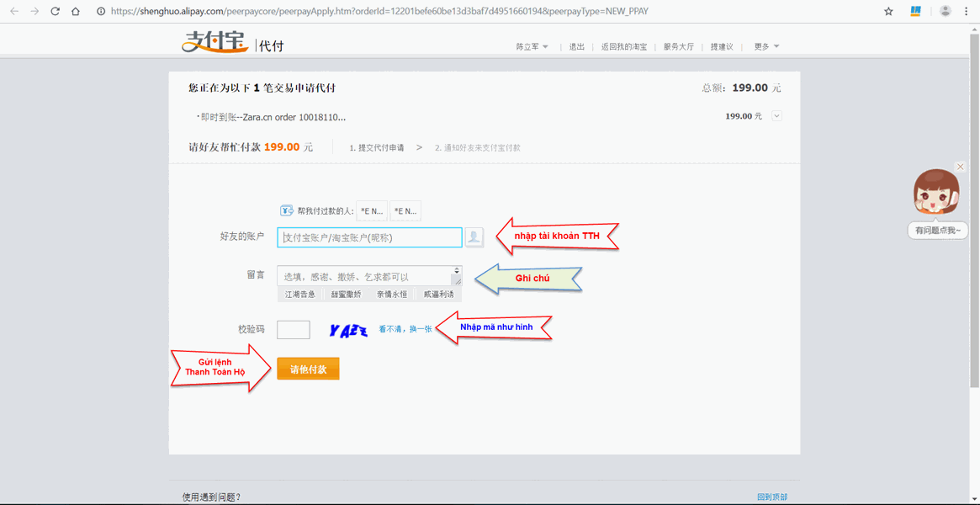The width and height of the screenshot is (980, 505).
Task: Click the browser back arrow
Action: pos(14,11)
